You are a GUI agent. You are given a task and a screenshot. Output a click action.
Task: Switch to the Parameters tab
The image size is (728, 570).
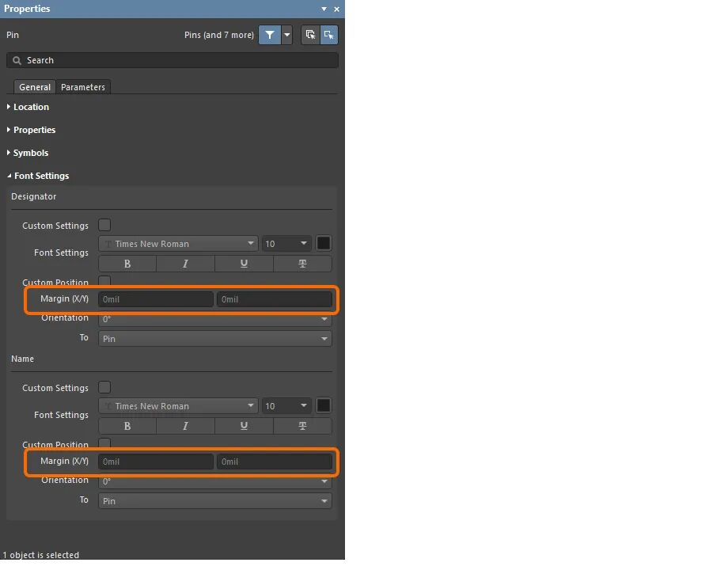(x=82, y=87)
